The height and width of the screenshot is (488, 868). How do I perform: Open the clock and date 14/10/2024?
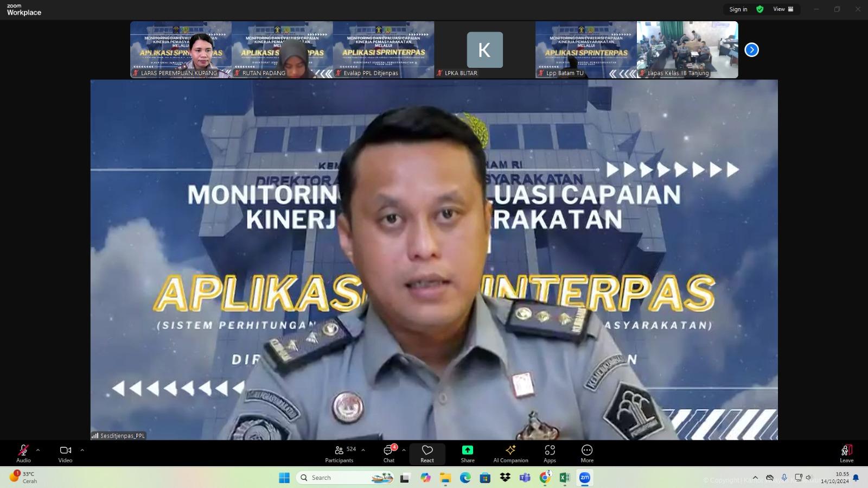pos(835,478)
